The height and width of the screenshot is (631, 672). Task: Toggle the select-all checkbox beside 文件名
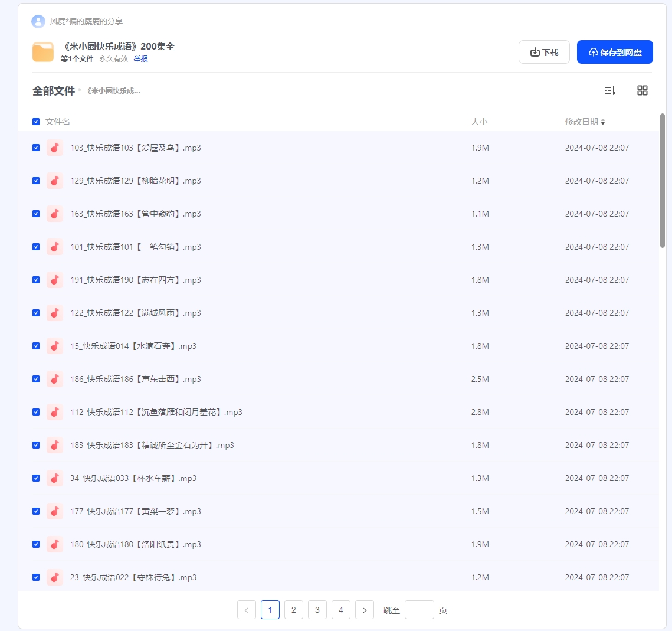[x=36, y=122]
